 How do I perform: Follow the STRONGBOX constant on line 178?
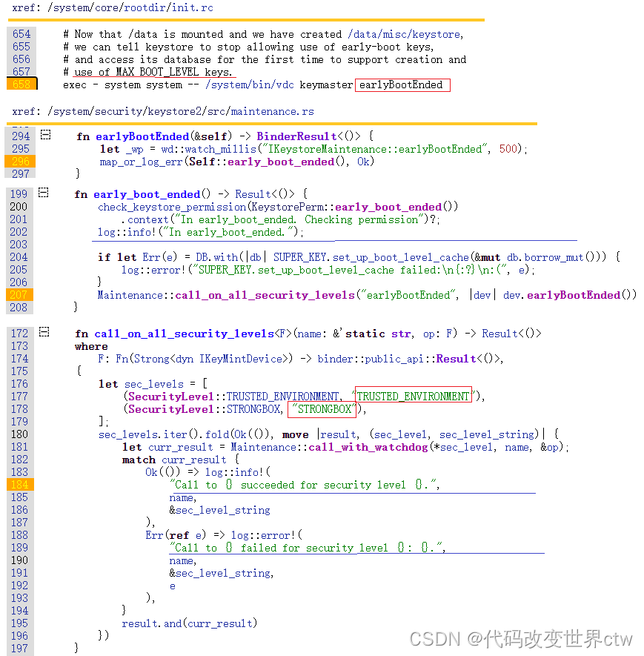pos(253,409)
